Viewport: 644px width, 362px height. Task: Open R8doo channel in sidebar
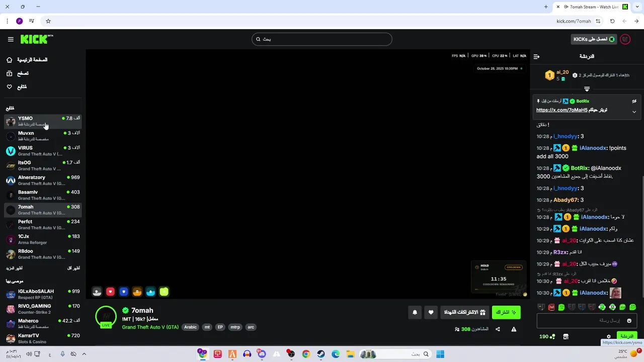(x=43, y=254)
